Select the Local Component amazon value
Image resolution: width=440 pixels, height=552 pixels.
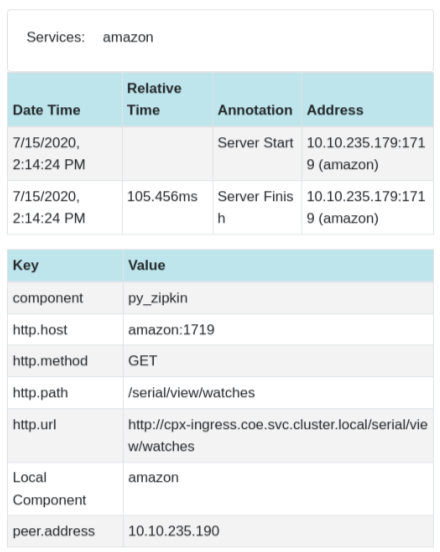(x=153, y=478)
